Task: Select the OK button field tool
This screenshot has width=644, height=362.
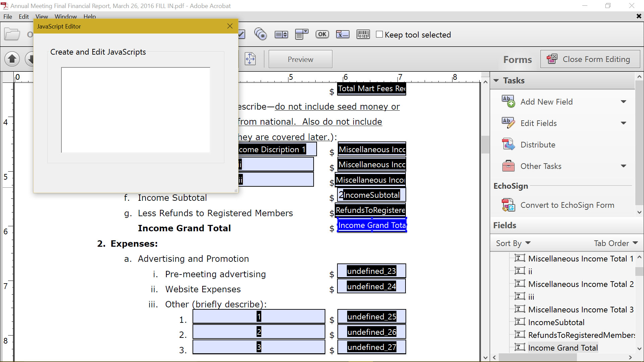Action: [322, 34]
